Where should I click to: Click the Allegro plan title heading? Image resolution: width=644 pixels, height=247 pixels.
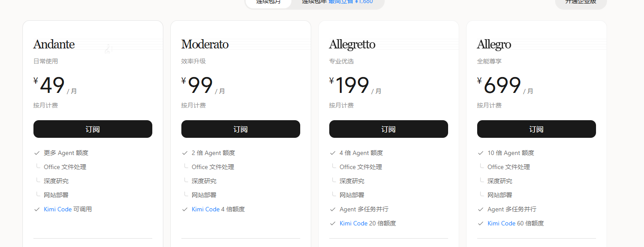(x=494, y=44)
